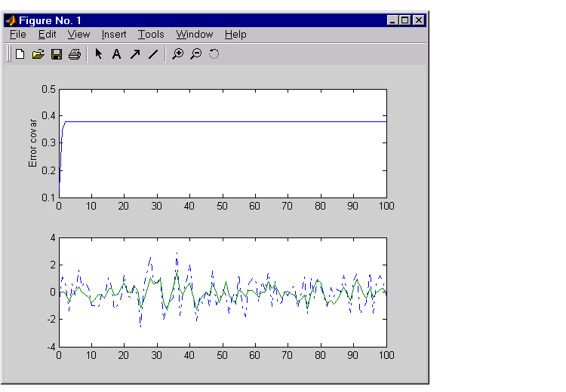Open the File menu

pos(17,35)
